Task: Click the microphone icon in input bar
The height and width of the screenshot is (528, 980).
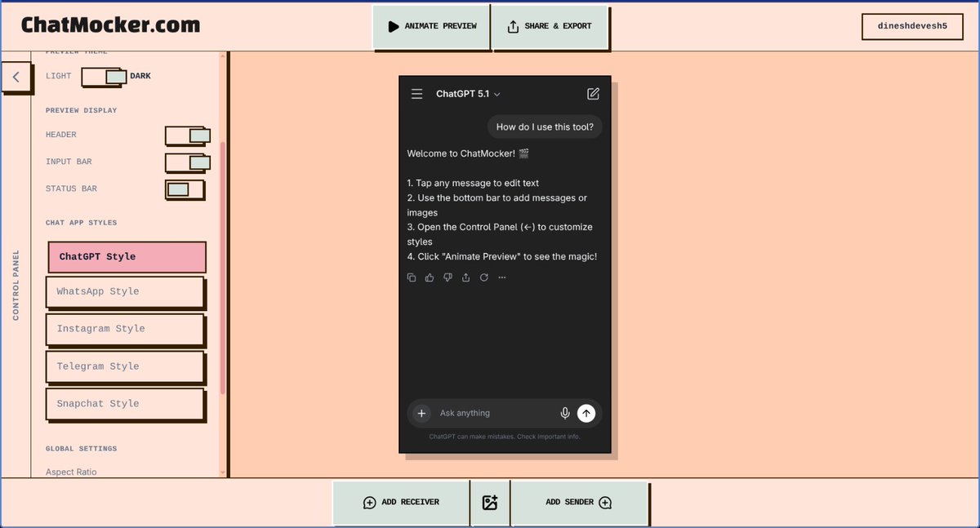Action: (x=564, y=413)
